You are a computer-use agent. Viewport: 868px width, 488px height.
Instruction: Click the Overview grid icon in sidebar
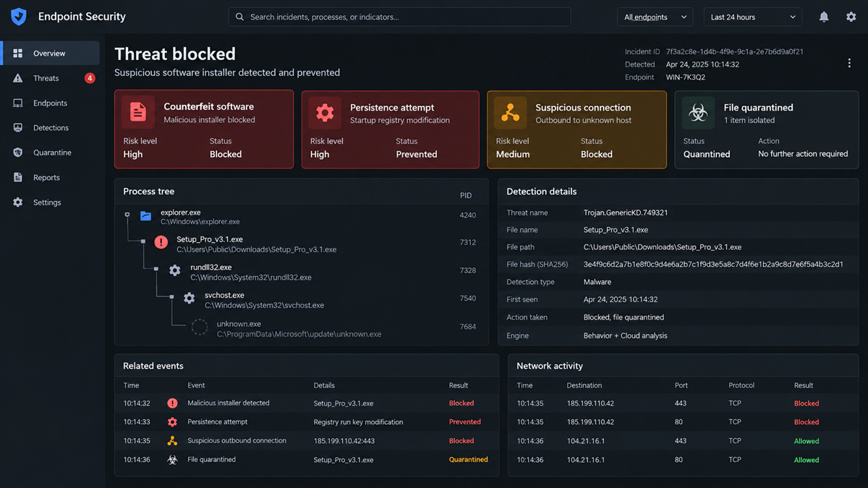[x=18, y=53]
